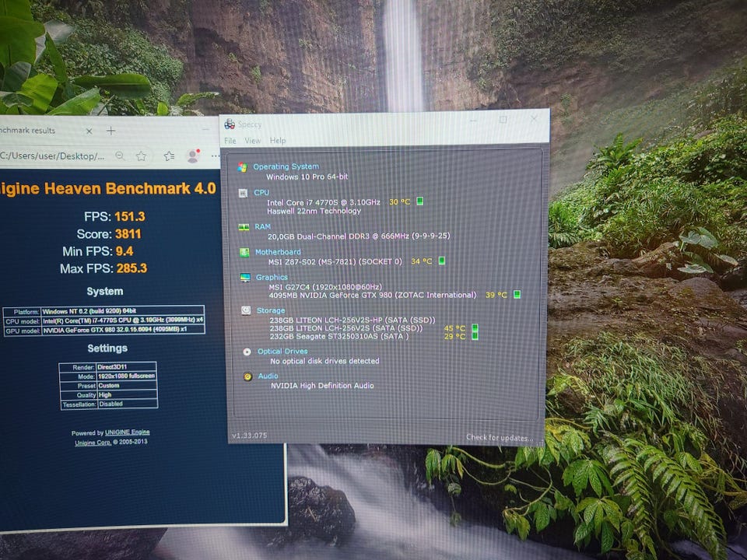The height and width of the screenshot is (560, 747).
Task: Open the View menu in Speccy
Action: click(253, 141)
